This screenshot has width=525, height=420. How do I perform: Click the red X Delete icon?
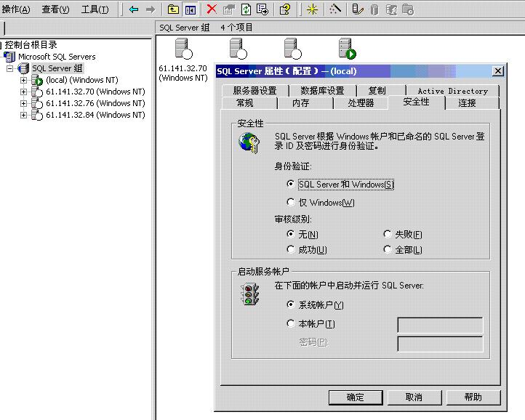point(212,9)
